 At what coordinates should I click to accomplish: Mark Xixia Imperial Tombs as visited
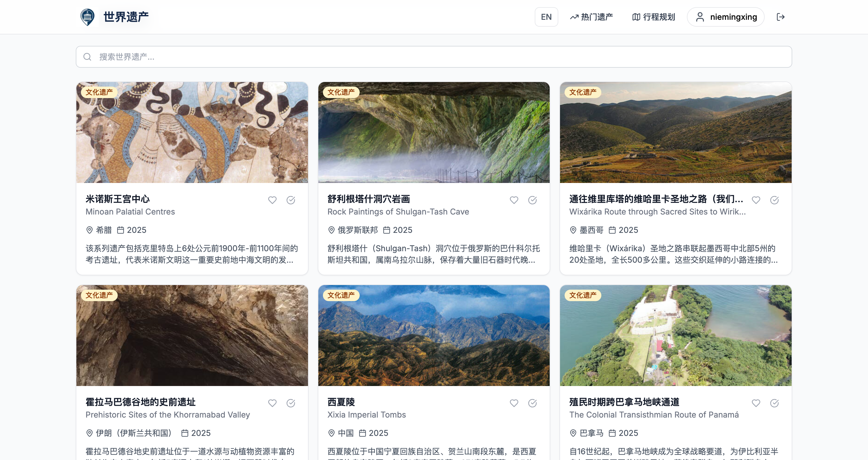pos(532,403)
